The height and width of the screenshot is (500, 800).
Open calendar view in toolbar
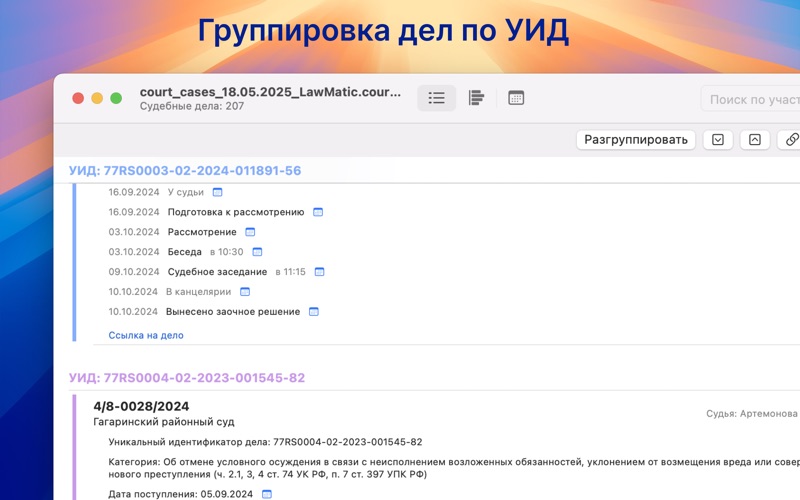(516, 98)
